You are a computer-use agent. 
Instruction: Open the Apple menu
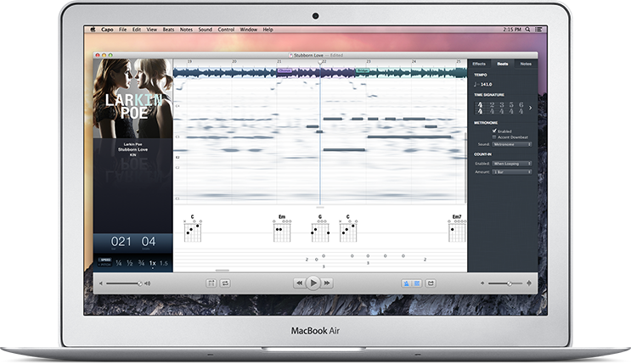point(93,30)
